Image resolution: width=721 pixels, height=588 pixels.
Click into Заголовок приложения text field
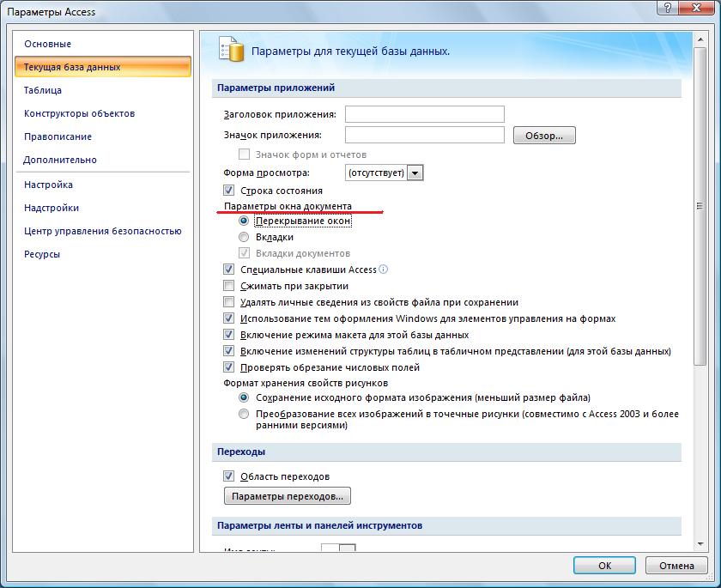point(424,114)
